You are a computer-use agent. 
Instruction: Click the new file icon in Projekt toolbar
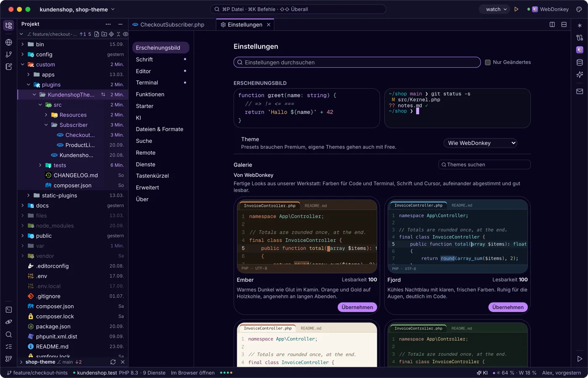click(97, 34)
